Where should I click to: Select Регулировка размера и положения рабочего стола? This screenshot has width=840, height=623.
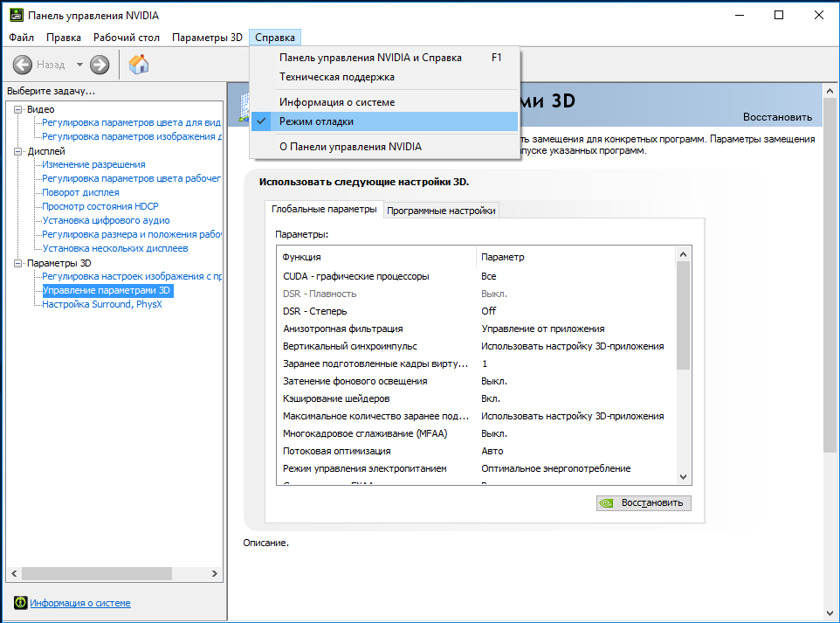[x=131, y=234]
